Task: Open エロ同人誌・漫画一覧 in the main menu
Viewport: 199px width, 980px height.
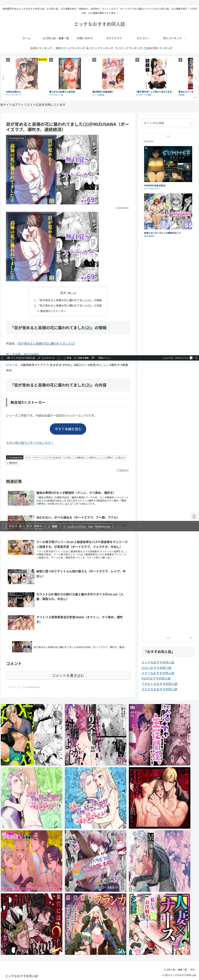Action: [x=56, y=38]
